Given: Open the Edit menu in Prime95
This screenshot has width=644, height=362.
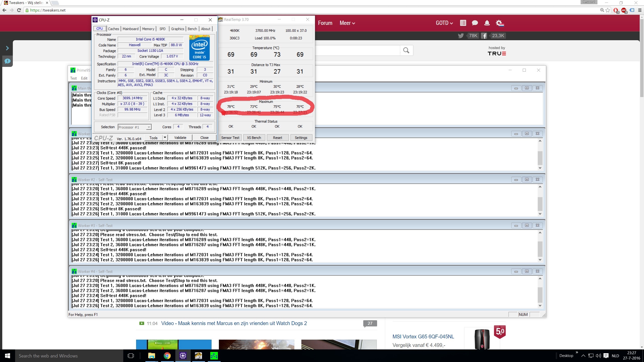Looking at the screenshot, I should (x=84, y=78).
